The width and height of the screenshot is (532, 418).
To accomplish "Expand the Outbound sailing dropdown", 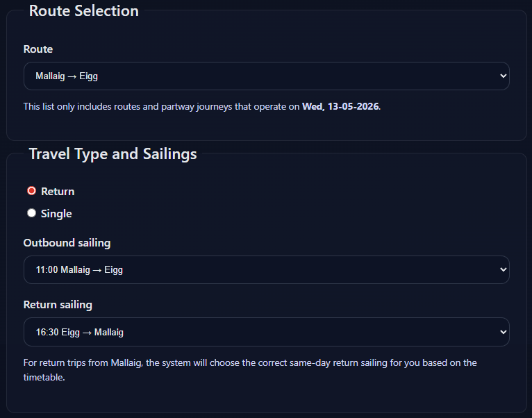I will point(266,269).
